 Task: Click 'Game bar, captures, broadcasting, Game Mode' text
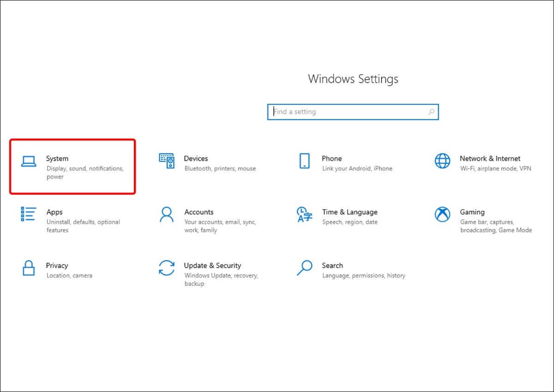tap(496, 226)
